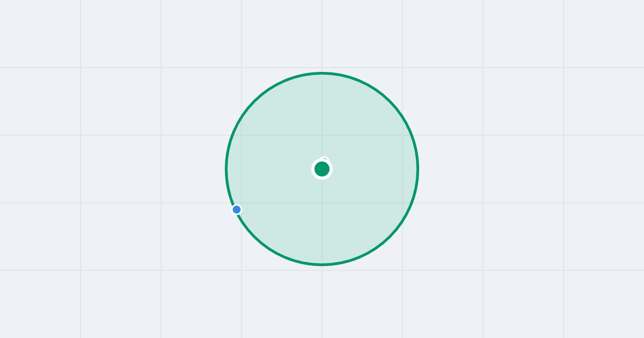This screenshot has height=338, width=644.
Task: Grab the blue radius handle on the circle's edge
Action: [237, 209]
